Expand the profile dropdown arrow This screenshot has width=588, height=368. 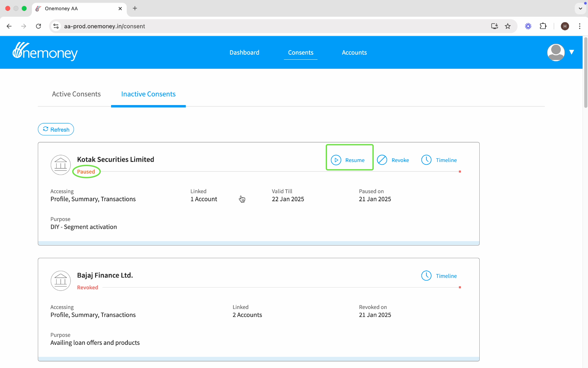[572, 52]
